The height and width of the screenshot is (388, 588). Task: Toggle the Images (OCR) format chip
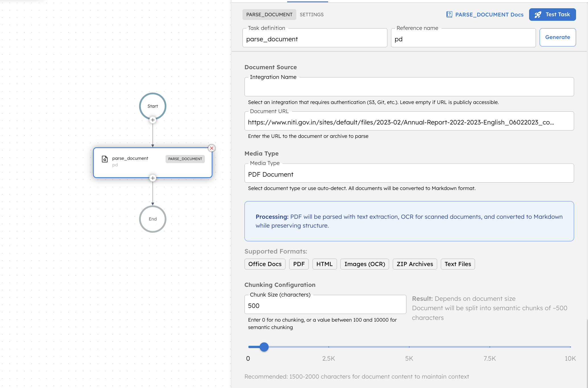click(x=365, y=264)
